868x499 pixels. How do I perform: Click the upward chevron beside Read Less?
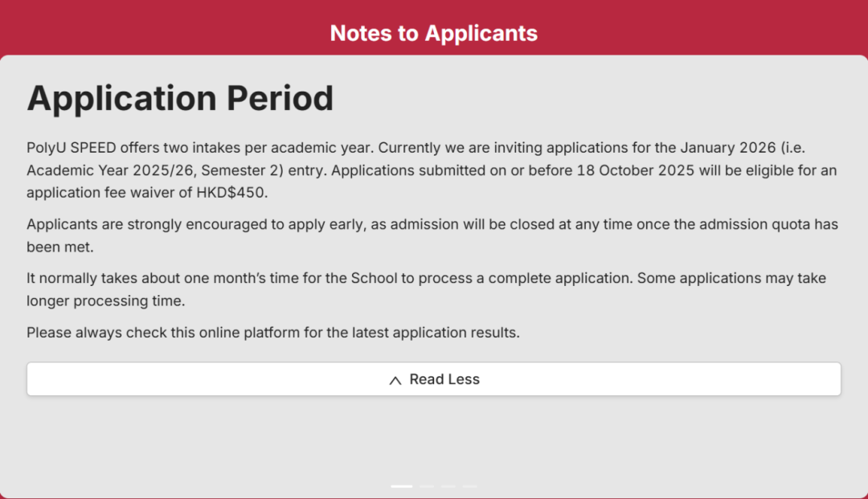[395, 380]
